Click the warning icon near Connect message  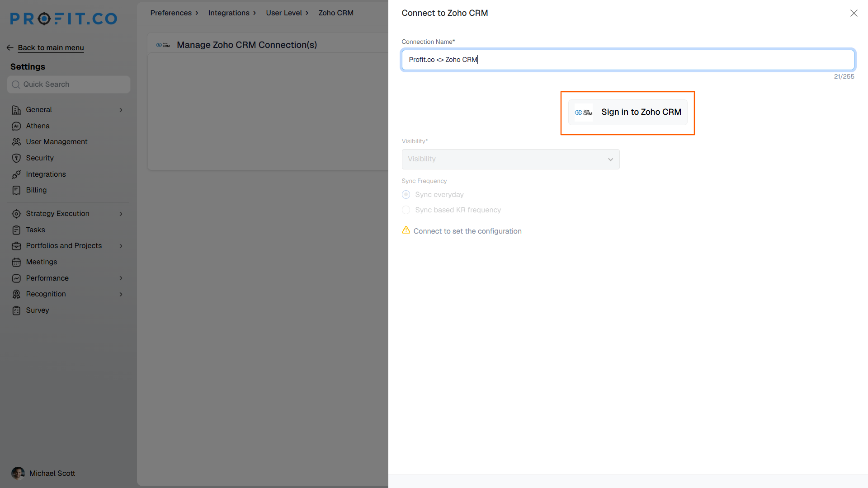click(x=406, y=230)
